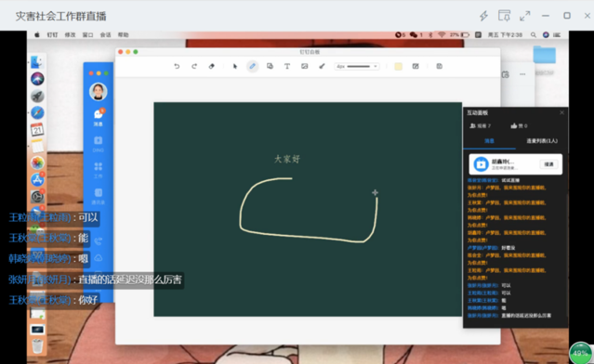This screenshot has height=364, width=594.
Task: Open the yellow pen color swatch
Action: tap(398, 66)
